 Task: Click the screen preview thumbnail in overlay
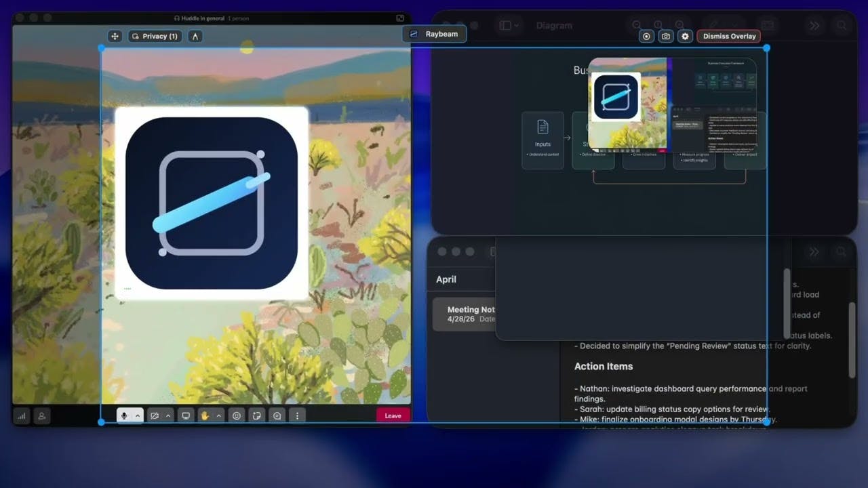pyautogui.click(x=672, y=104)
